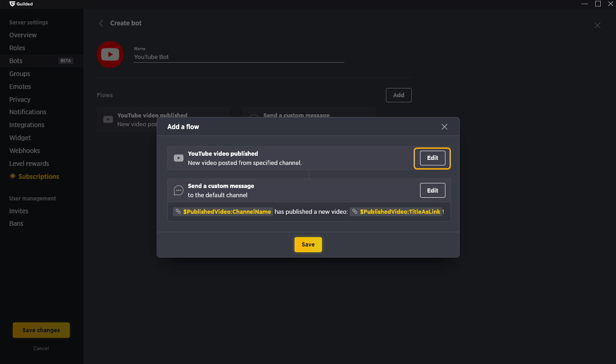Go back using the Create bot arrow
Viewport: 616px width, 364px height.
click(x=101, y=23)
